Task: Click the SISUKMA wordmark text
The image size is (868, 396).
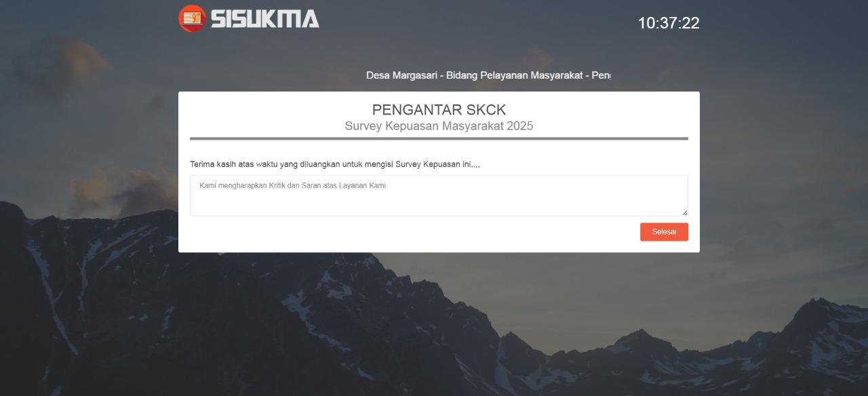Action: [x=264, y=18]
